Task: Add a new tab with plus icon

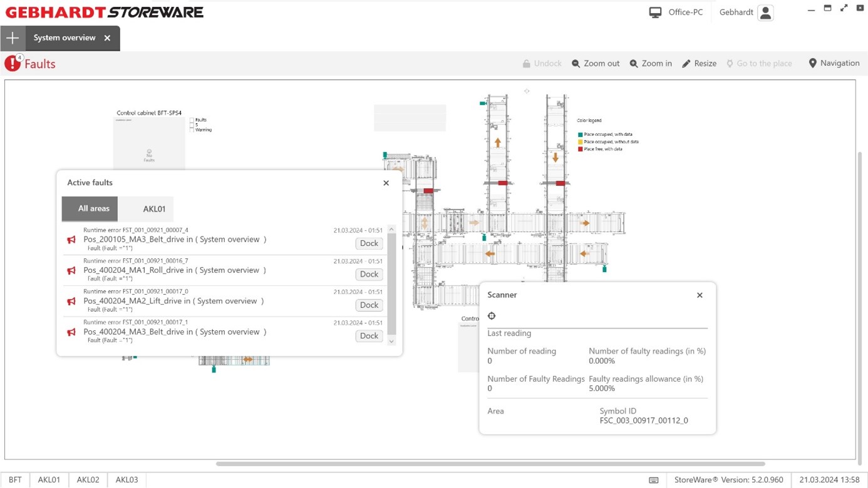Action: click(x=13, y=38)
